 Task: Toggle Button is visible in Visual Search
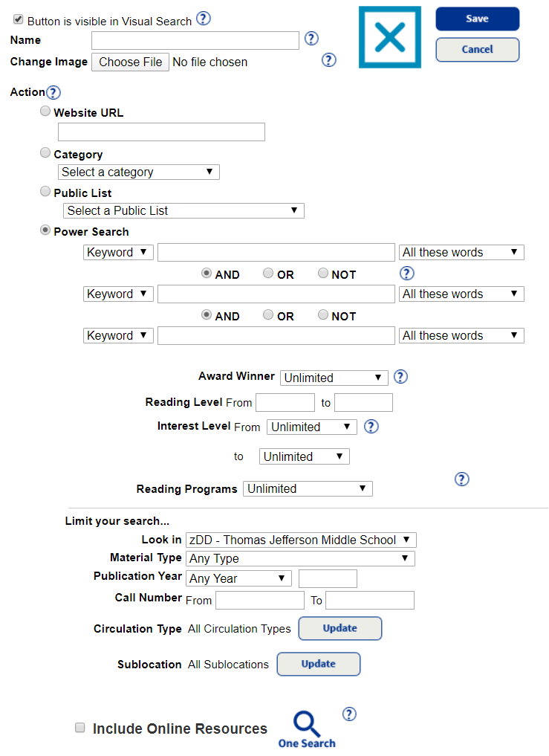19,19
